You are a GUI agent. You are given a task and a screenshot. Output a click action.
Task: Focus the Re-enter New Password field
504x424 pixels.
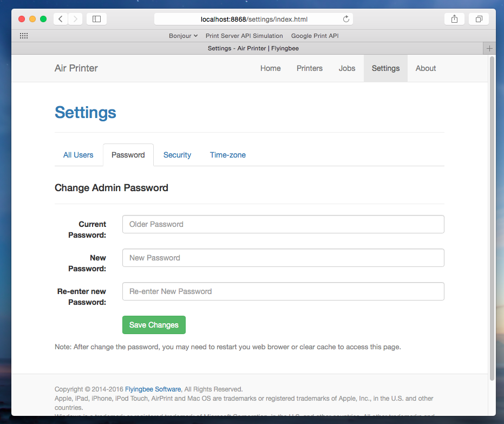[x=283, y=291]
